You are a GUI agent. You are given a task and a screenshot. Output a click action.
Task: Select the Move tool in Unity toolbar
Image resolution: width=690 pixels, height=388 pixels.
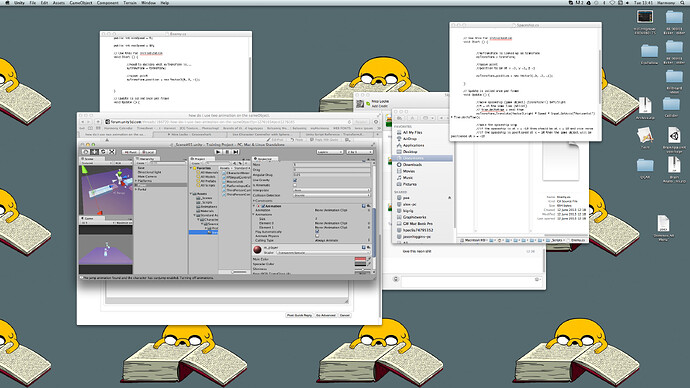pyautogui.click(x=94, y=152)
